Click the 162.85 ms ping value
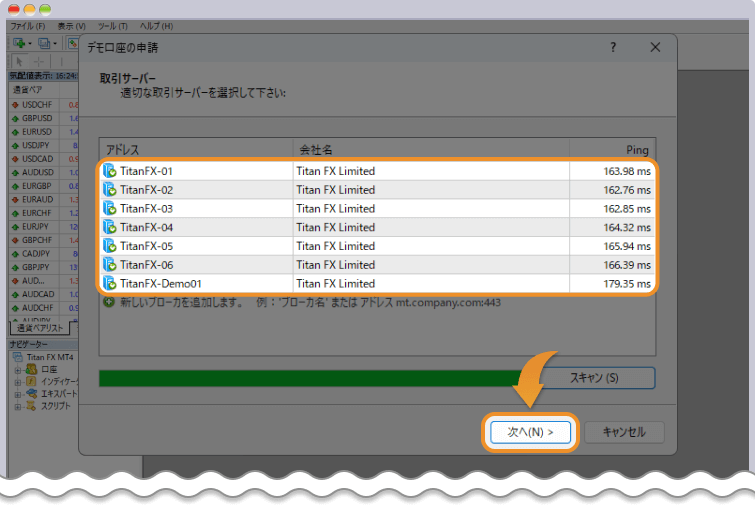This screenshot has width=755, height=508. tap(627, 208)
